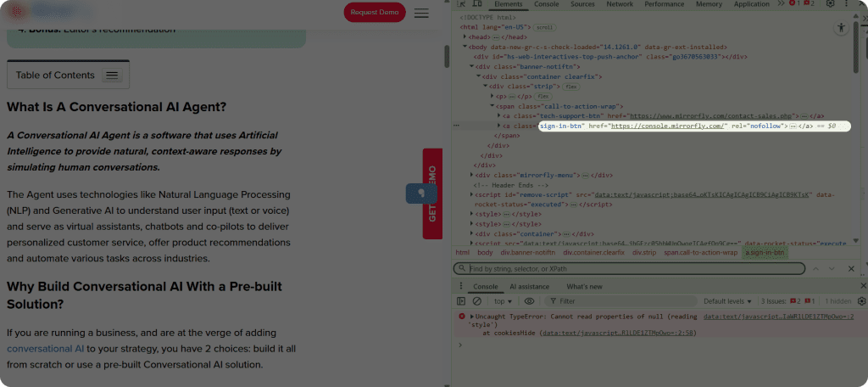
Task: Open the error source link ending IaWR1LDE1ZTMpOwo=:2
Action: [x=779, y=317]
